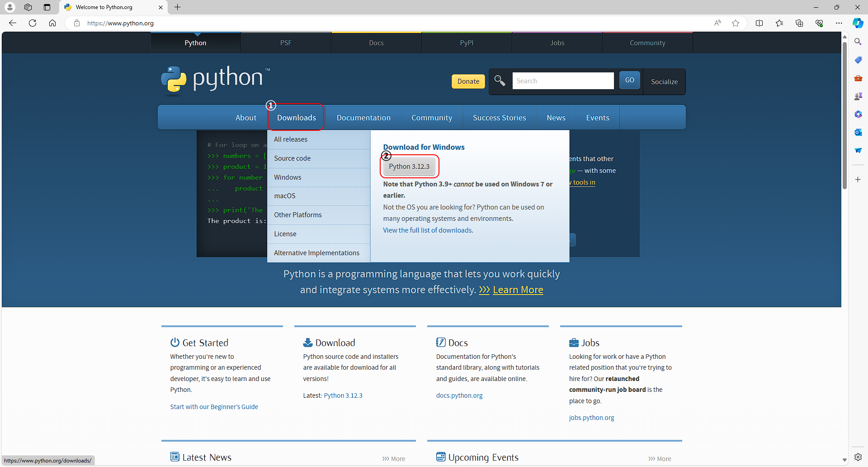Open Games icon in the Edge sidebar
The height and width of the screenshot is (467, 868).
pos(859,95)
